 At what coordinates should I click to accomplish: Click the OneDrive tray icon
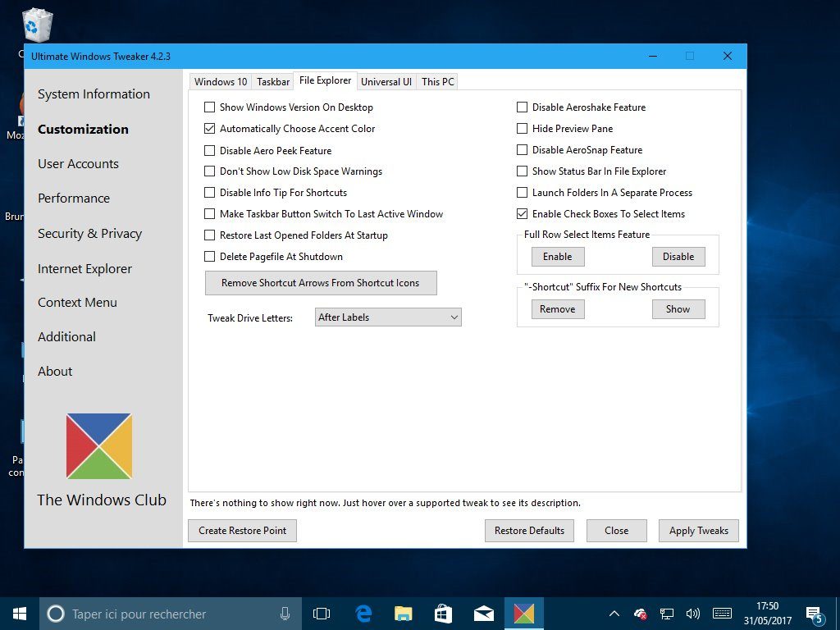pos(640,614)
